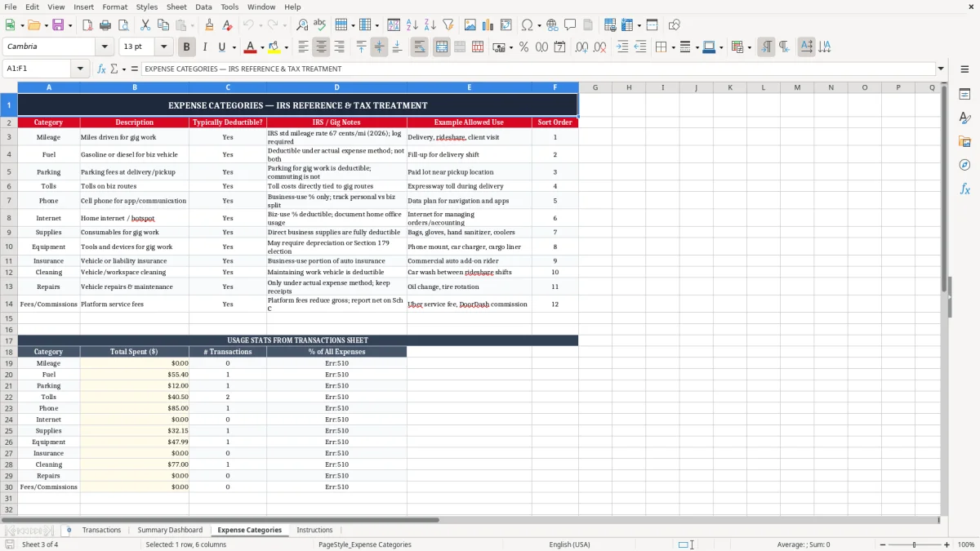Viewport: 980px width, 551px height.
Task: Open the Sheet menu
Action: click(x=176, y=7)
